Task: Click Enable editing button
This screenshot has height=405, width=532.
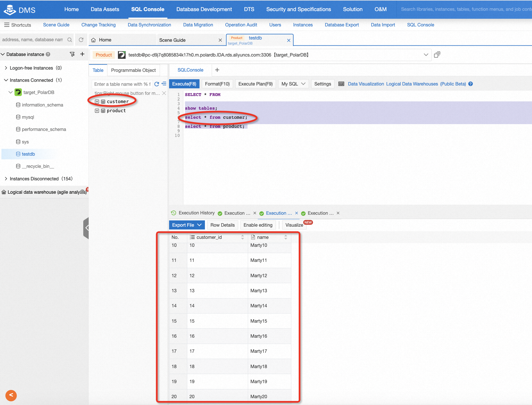Action: coord(258,225)
